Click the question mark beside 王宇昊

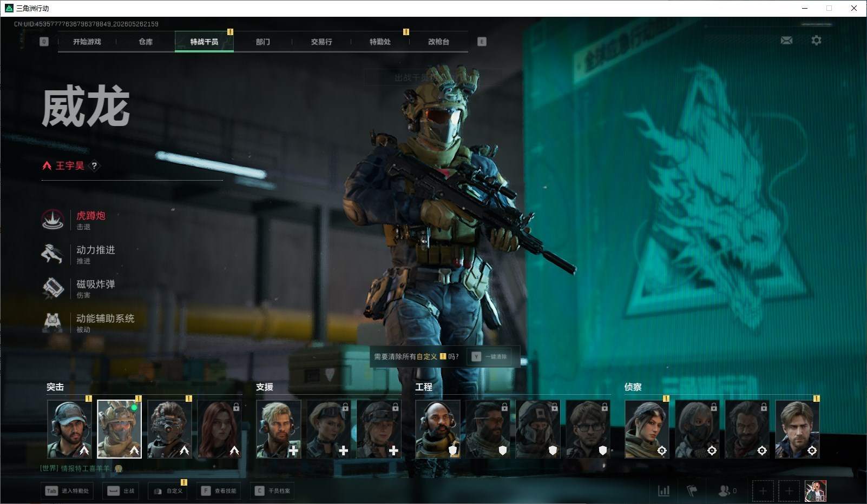(x=94, y=166)
